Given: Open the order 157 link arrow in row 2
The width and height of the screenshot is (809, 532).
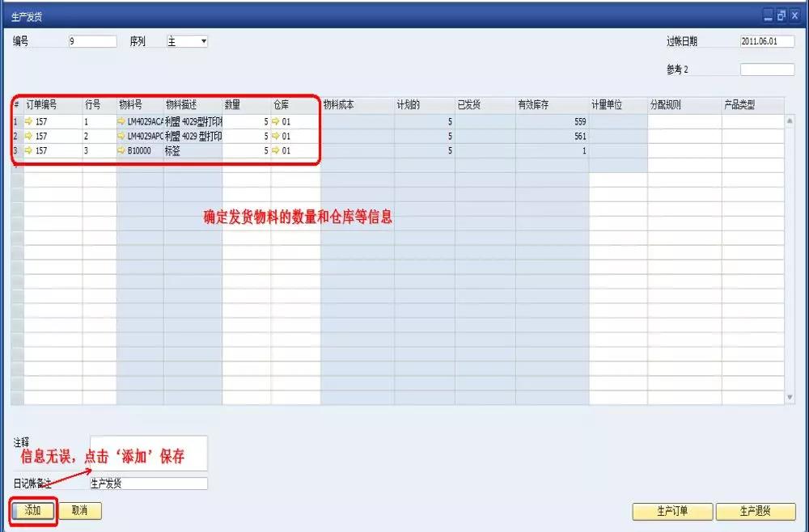Looking at the screenshot, I should 29,137.
